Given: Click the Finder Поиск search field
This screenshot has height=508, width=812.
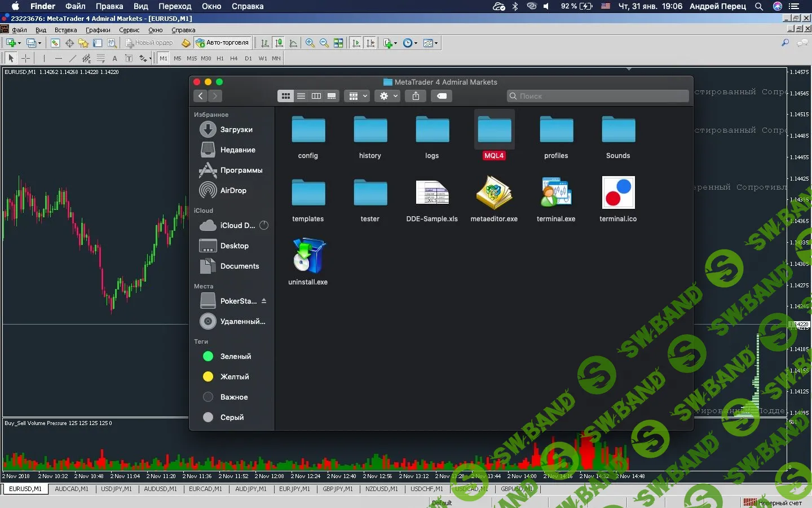Looking at the screenshot, I should pyautogui.click(x=598, y=96).
